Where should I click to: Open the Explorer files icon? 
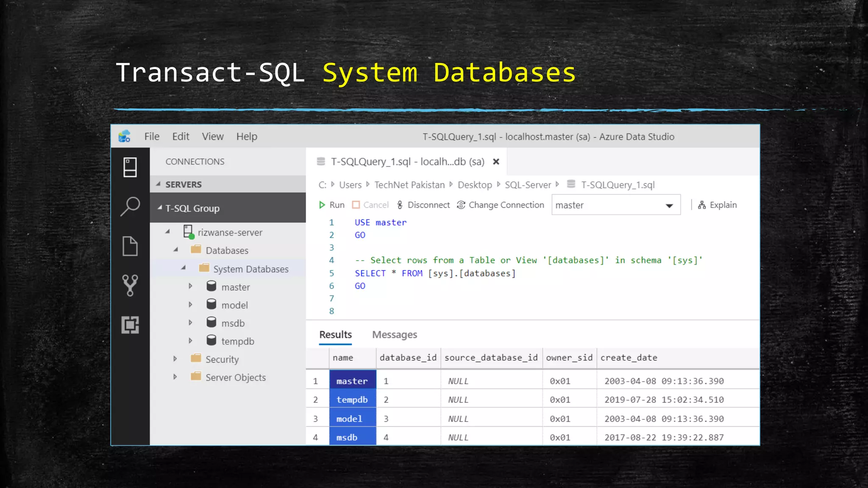pos(130,246)
